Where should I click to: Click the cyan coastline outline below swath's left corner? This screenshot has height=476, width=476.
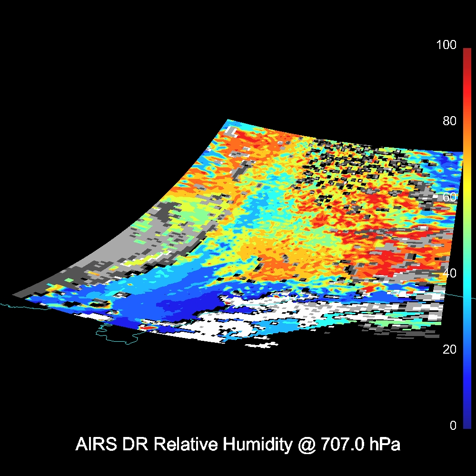coord(114,339)
